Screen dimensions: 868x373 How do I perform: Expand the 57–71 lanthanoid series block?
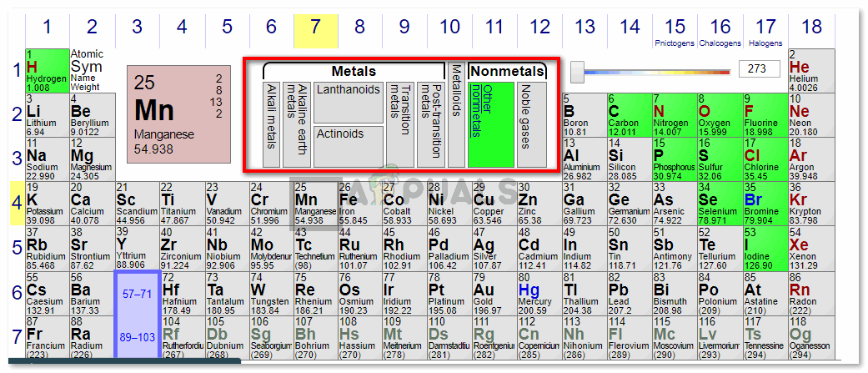tap(137, 295)
